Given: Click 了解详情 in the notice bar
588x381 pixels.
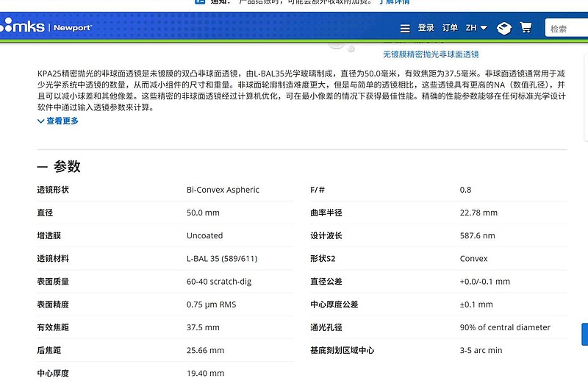Looking at the screenshot, I should (x=394, y=2).
